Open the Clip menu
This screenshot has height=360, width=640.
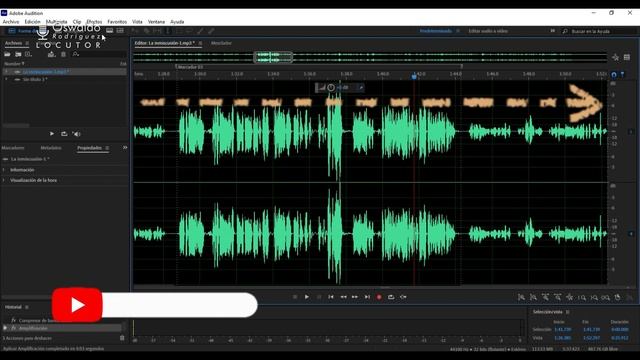[x=77, y=22]
